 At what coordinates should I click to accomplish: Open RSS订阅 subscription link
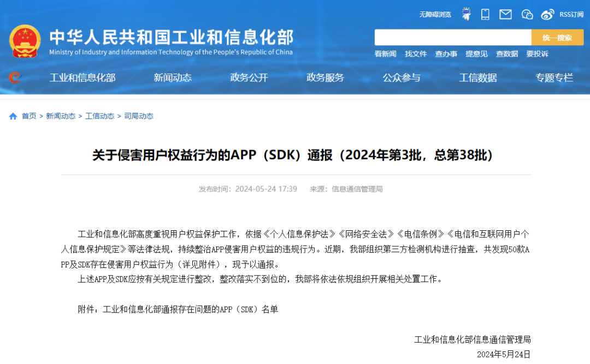[x=571, y=14]
